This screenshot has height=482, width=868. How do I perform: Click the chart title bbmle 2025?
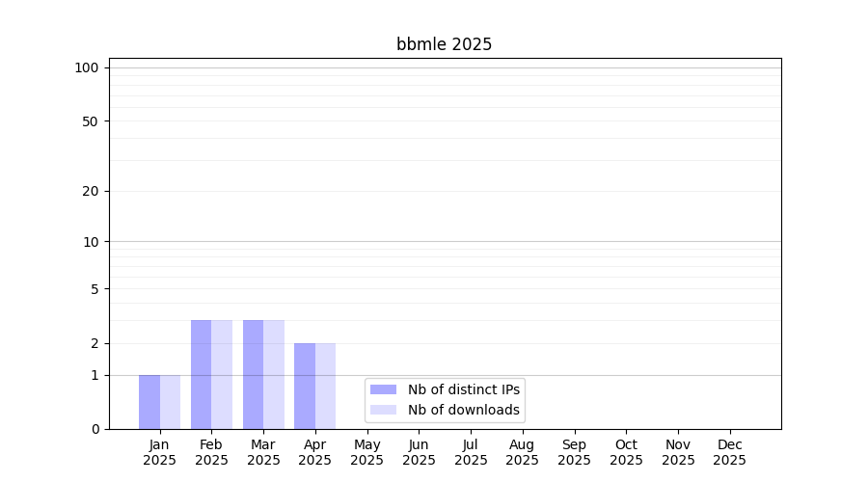tap(444, 44)
